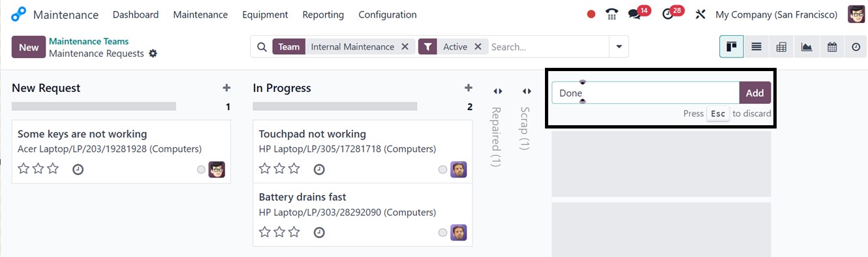This screenshot has height=257, width=868.
Task: Open the activity clock view
Action: 856,47
